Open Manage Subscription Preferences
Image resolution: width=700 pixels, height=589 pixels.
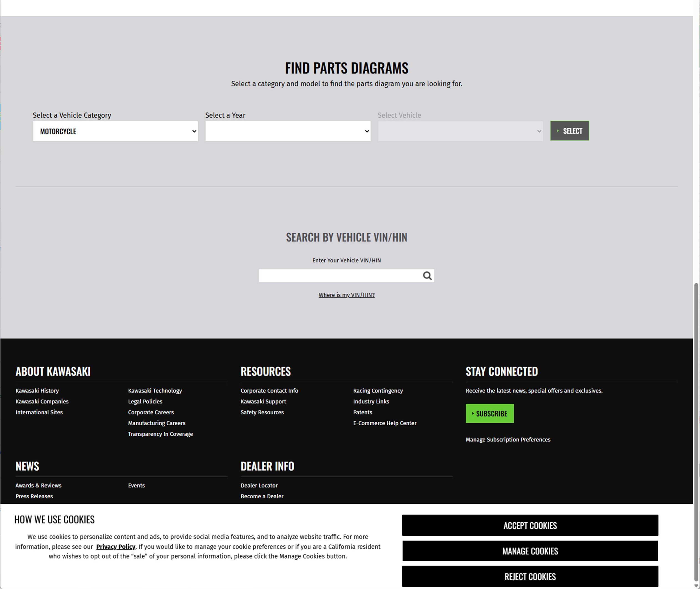tap(508, 440)
